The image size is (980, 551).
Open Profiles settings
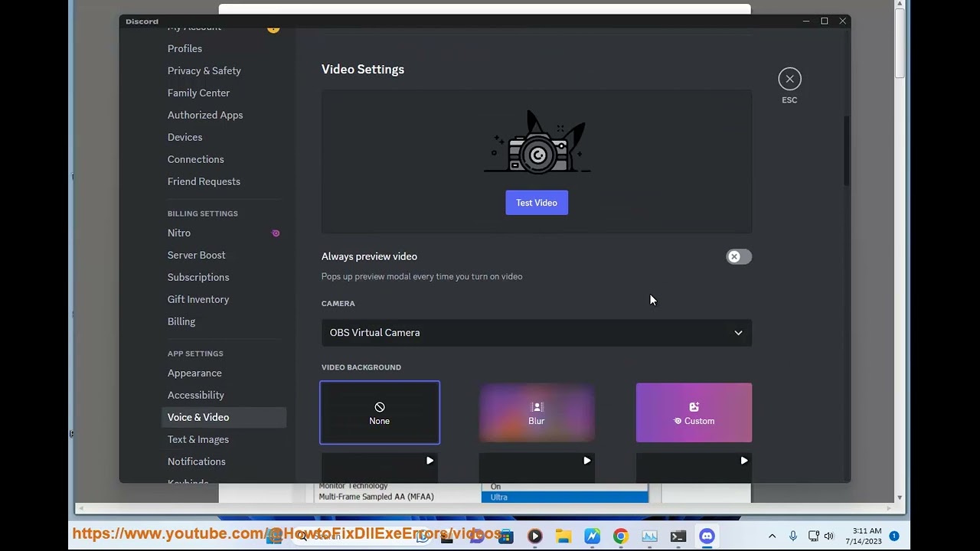click(x=185, y=48)
